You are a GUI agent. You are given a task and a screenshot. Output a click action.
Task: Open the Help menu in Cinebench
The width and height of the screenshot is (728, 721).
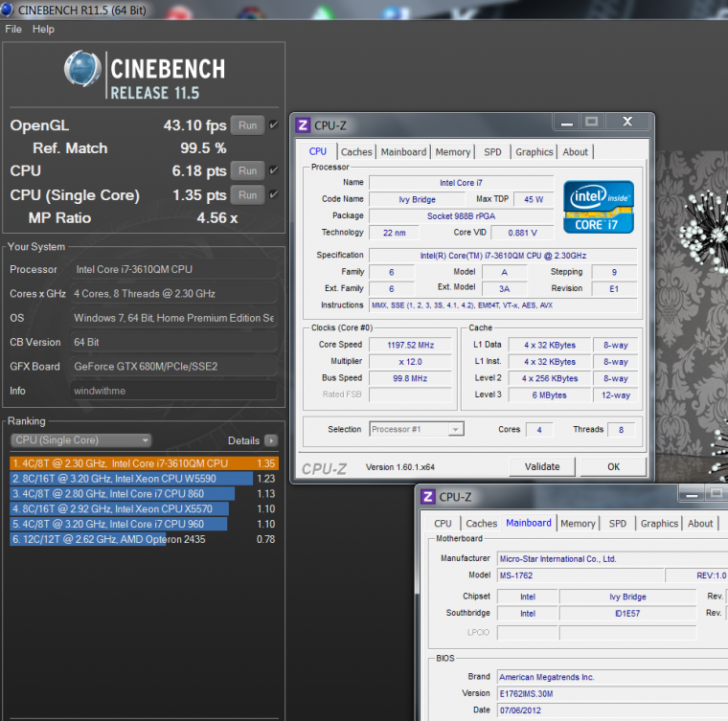pos(43,29)
